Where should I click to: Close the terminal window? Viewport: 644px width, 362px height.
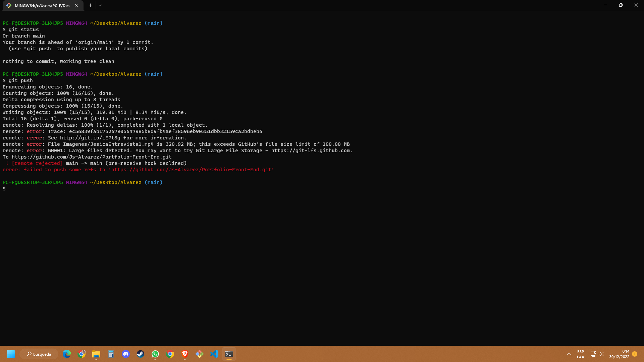coord(636,5)
